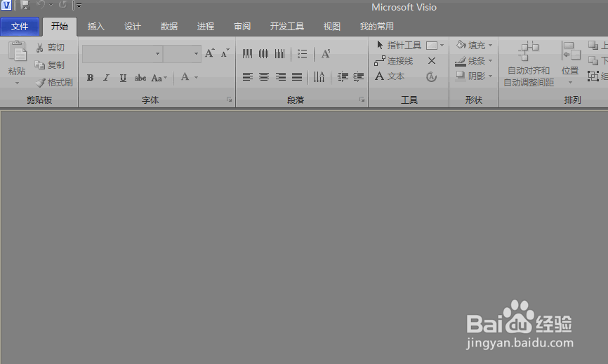Open the Shadow (阴影) dropdown arrow
The height and width of the screenshot is (364, 608).
[x=491, y=76]
